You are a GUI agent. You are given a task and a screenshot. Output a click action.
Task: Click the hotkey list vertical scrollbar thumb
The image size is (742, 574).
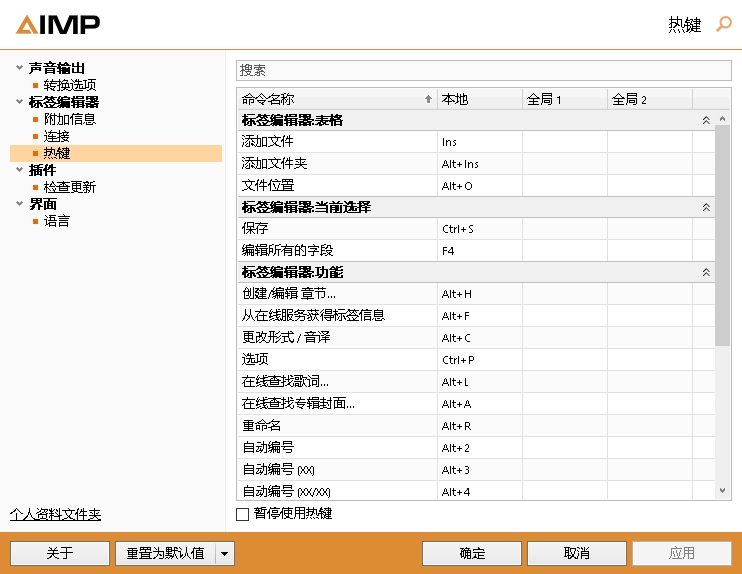[x=722, y=235]
